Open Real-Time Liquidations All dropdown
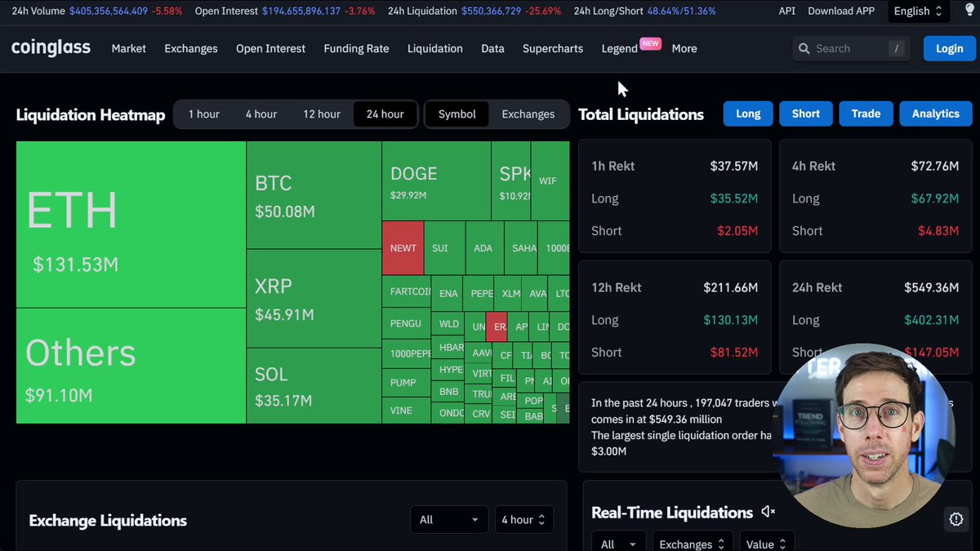Screen dimensions: 980x551 click(619, 543)
